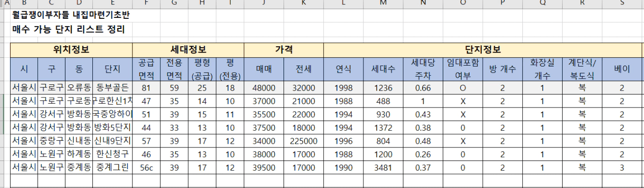Image resolution: width=644 pixels, height=188 pixels.
Task: Click title cell 월급쟁이부자들 내집마련기초반
Action: tap(71, 15)
